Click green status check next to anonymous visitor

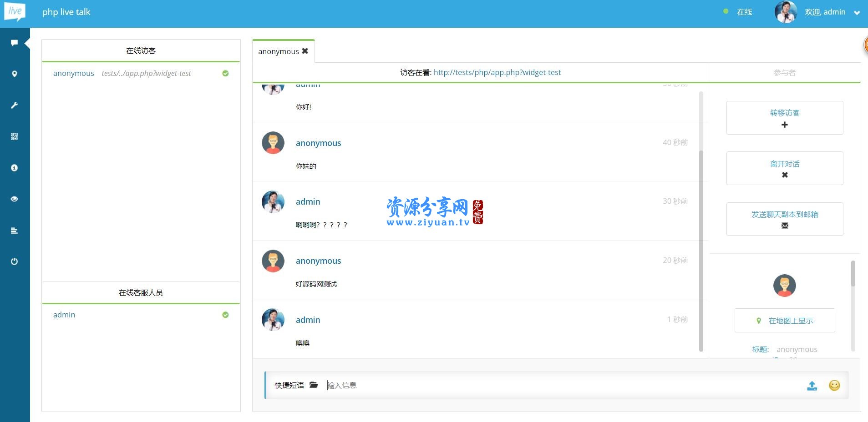pos(225,73)
